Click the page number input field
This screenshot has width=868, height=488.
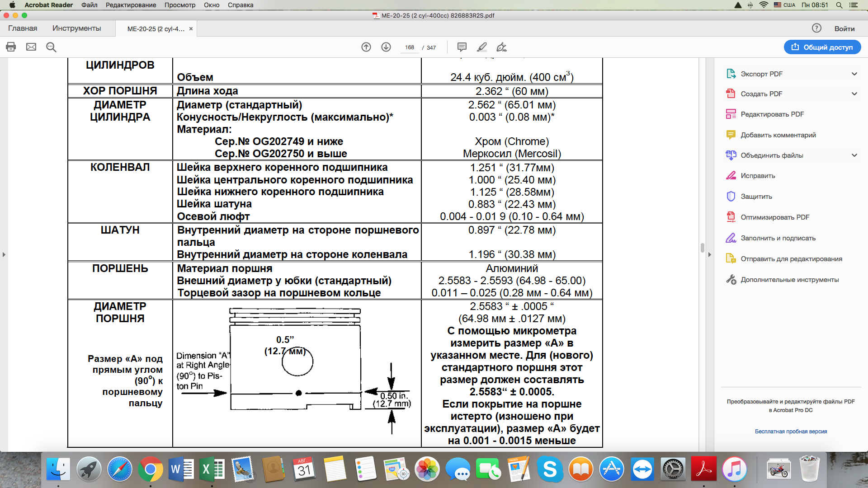(x=410, y=47)
